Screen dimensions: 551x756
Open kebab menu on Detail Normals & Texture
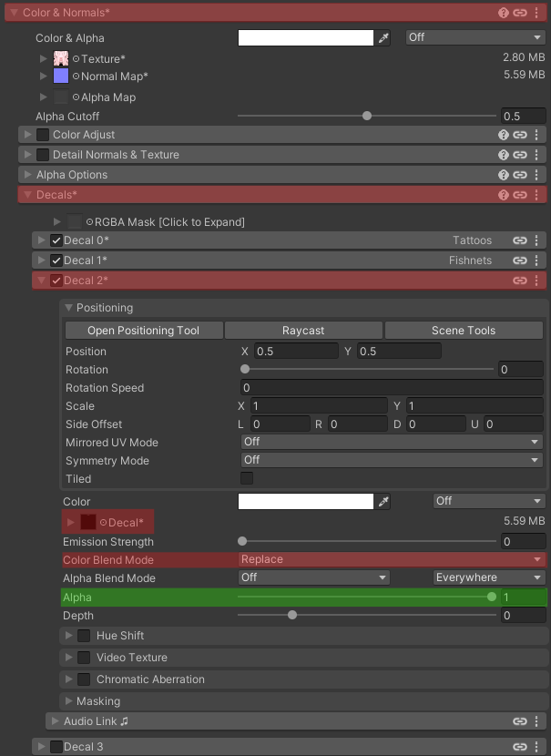click(x=536, y=155)
